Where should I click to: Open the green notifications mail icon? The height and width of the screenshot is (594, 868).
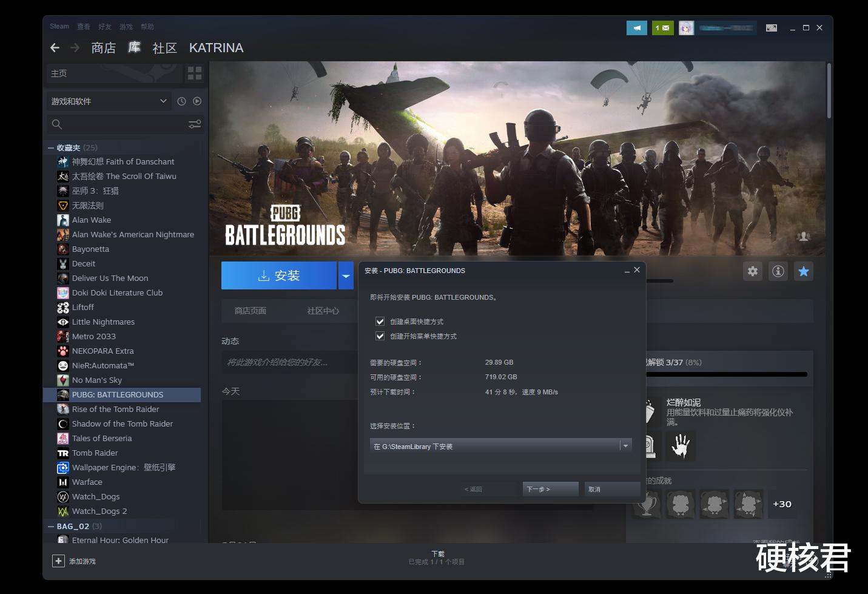[663, 28]
